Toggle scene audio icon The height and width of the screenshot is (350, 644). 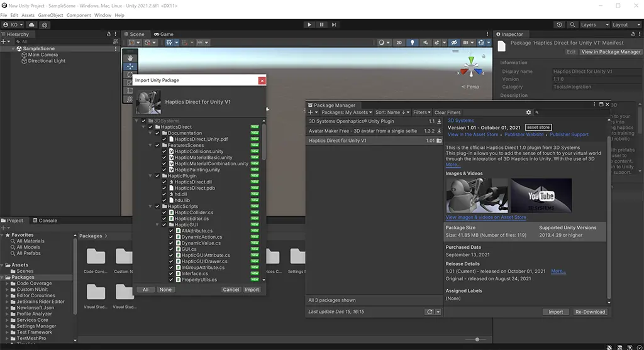425,43
